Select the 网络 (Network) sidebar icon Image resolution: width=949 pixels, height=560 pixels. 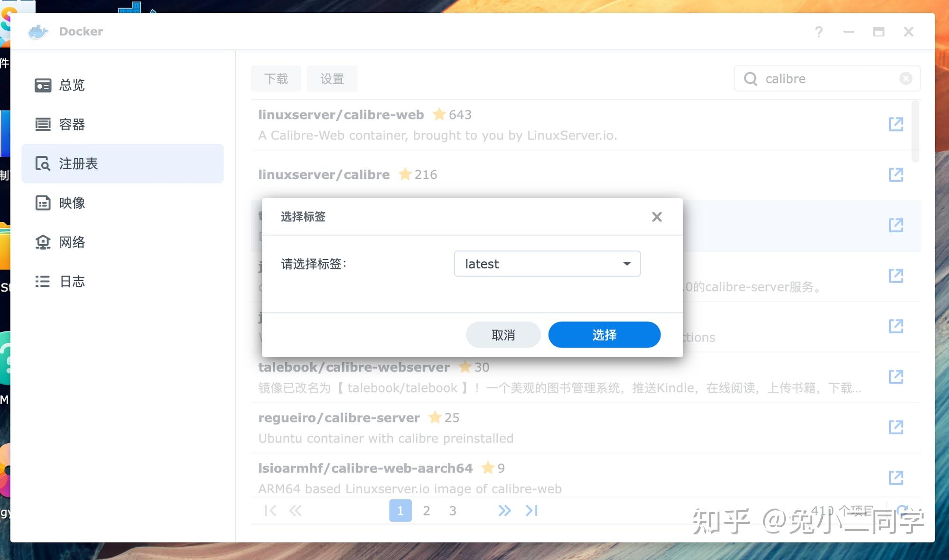(72, 242)
